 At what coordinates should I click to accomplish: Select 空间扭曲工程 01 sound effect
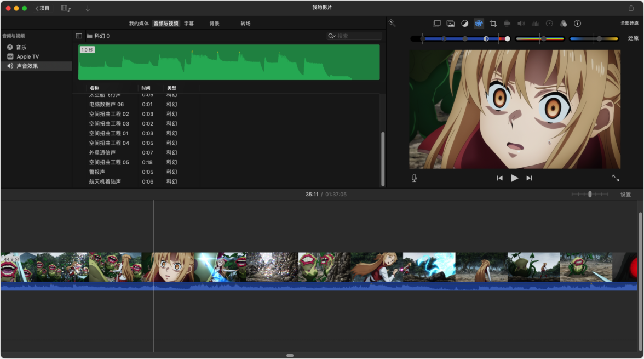coord(109,133)
